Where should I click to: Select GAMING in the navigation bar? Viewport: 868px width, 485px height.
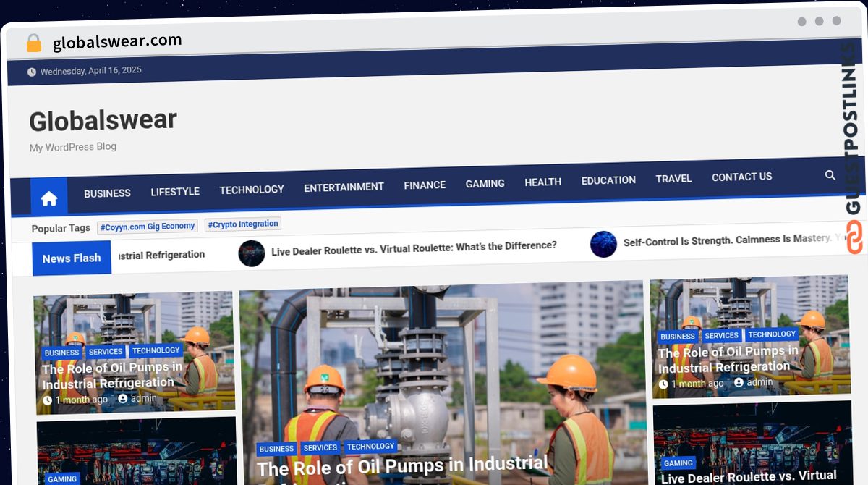[x=485, y=184]
